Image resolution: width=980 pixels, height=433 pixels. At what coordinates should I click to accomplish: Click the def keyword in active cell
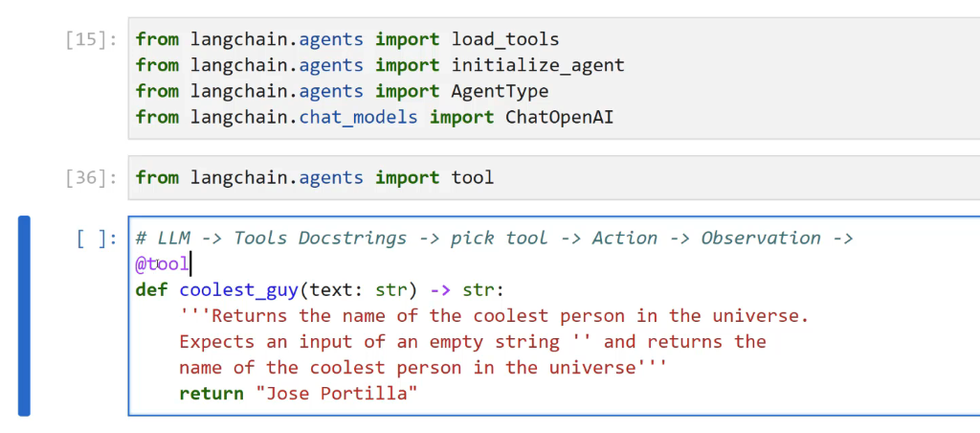pos(151,289)
